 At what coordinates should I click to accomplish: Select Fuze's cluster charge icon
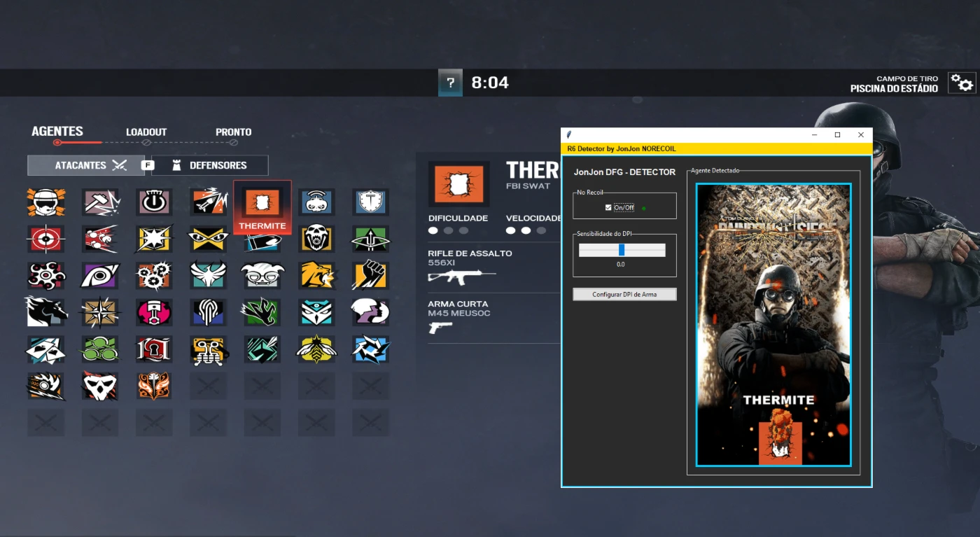100,239
